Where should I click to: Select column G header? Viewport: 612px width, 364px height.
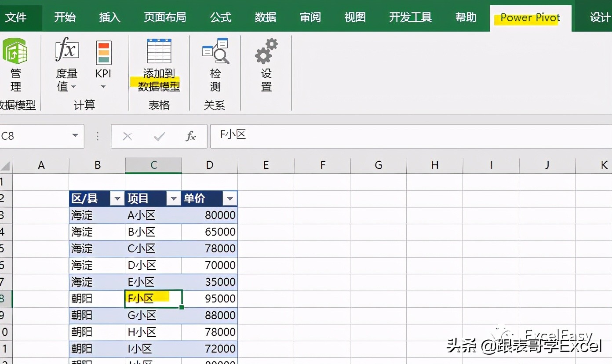click(379, 165)
